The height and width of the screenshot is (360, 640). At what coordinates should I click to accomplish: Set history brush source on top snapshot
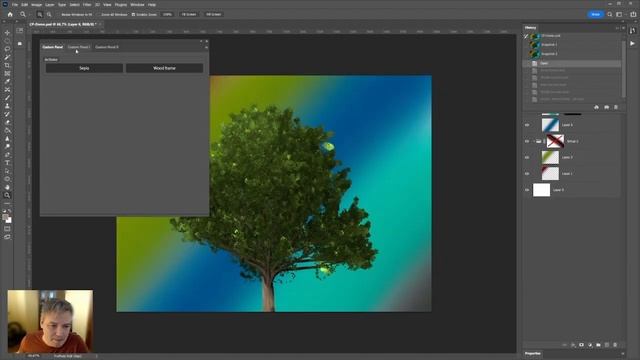526,36
